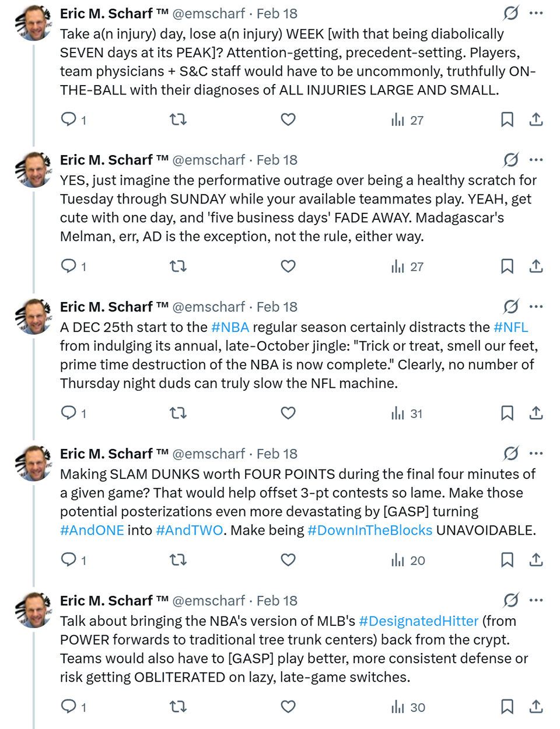The width and height of the screenshot is (560, 729).
Task: Open three-dot menu on DEC 25th tweet
Action: pos(536,306)
